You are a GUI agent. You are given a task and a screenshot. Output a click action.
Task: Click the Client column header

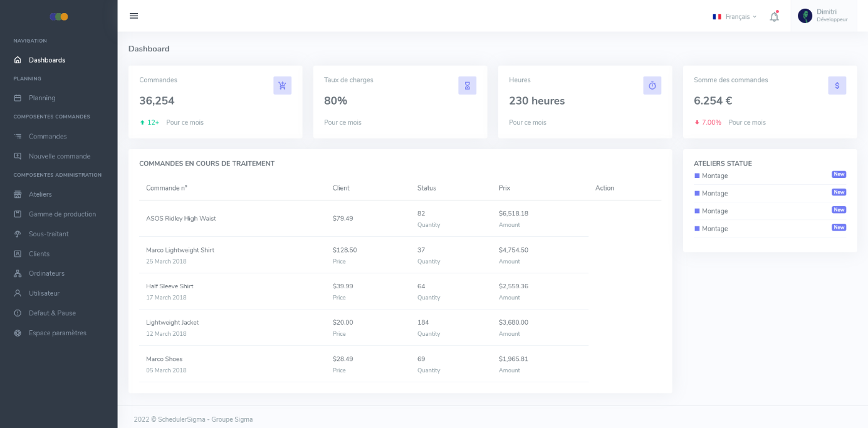pyautogui.click(x=341, y=188)
